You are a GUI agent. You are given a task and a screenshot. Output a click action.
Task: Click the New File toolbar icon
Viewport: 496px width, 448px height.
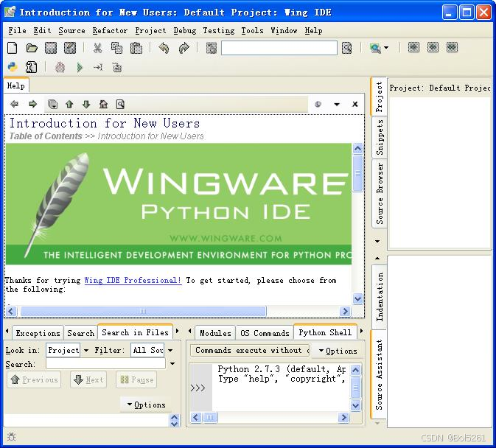point(13,48)
